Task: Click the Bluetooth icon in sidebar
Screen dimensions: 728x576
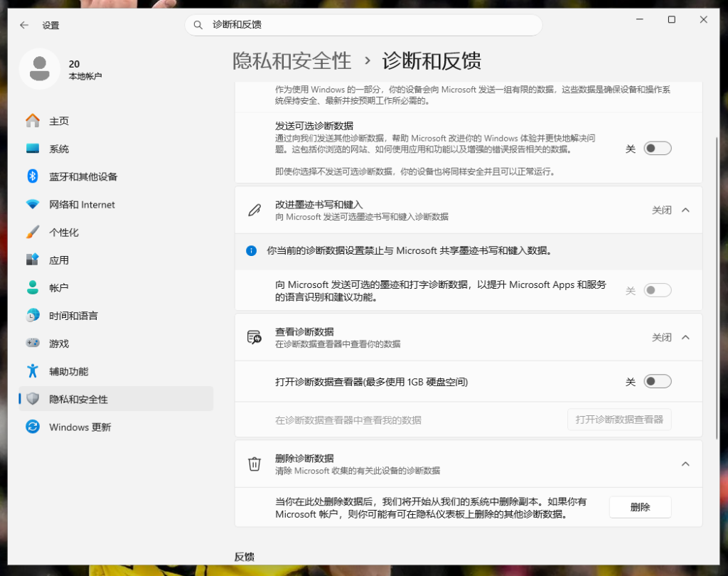Action: point(33,176)
